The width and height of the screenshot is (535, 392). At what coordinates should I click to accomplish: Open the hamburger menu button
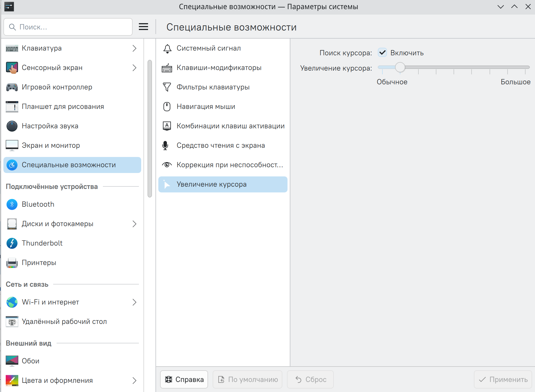tap(143, 27)
